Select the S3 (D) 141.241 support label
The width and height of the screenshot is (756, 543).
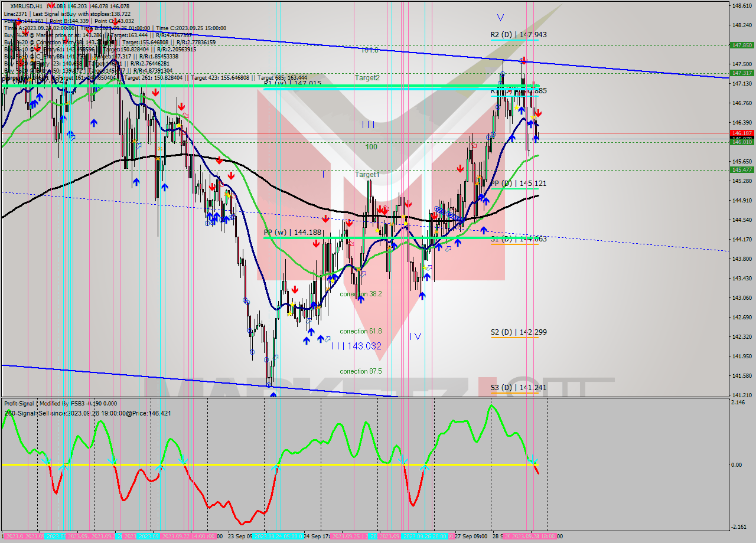[x=519, y=388]
